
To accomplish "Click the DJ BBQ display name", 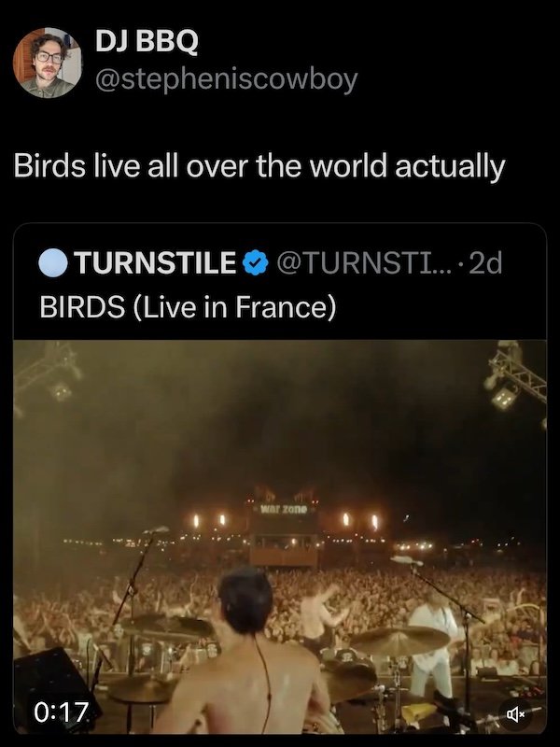I will coord(145,43).
